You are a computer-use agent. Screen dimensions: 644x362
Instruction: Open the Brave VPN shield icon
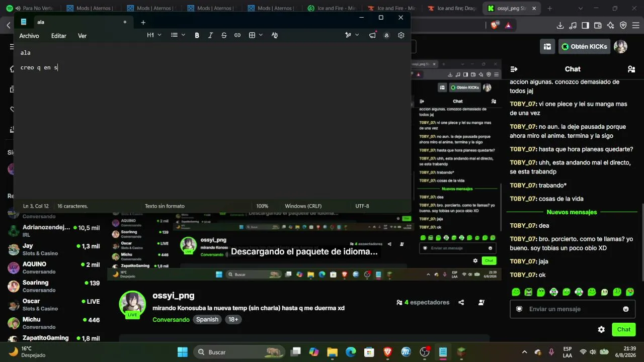(623, 25)
